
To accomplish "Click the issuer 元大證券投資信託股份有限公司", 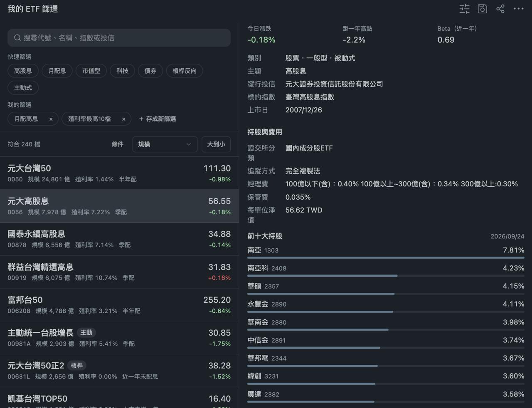I will (334, 84).
